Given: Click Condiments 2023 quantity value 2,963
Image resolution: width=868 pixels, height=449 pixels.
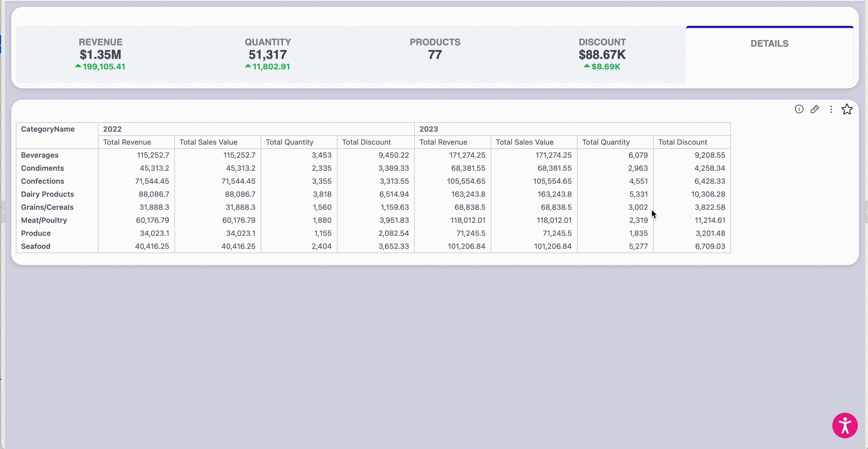Looking at the screenshot, I should 638,168.
